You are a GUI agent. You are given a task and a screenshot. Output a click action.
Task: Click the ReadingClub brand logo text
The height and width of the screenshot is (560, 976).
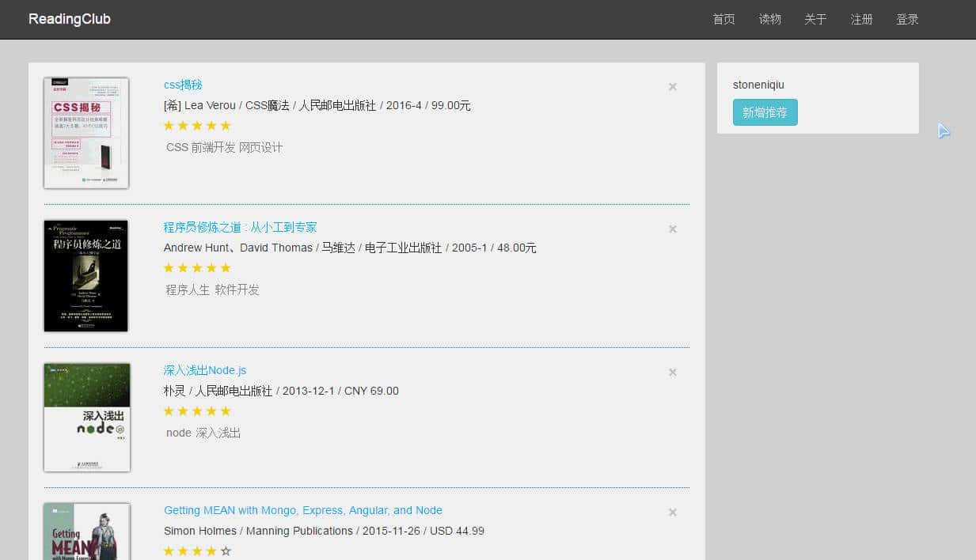[69, 18]
